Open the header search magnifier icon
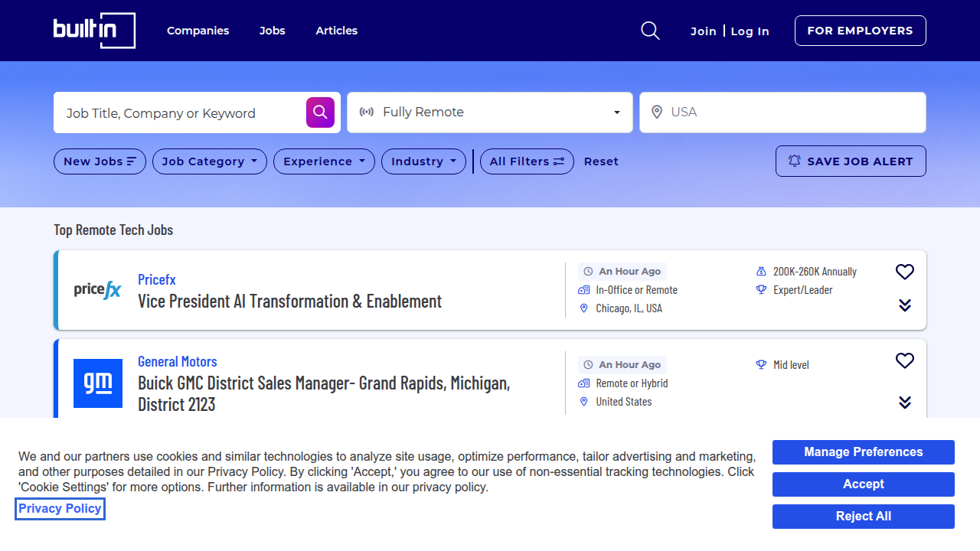Screen dimensions: 980x551 pyautogui.click(x=650, y=31)
